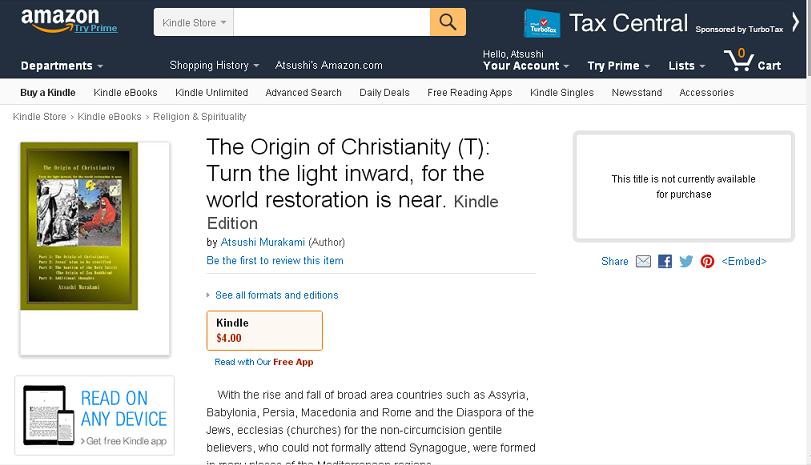Click Be the first to review link
This screenshot has height=465, width=811.
274,261
